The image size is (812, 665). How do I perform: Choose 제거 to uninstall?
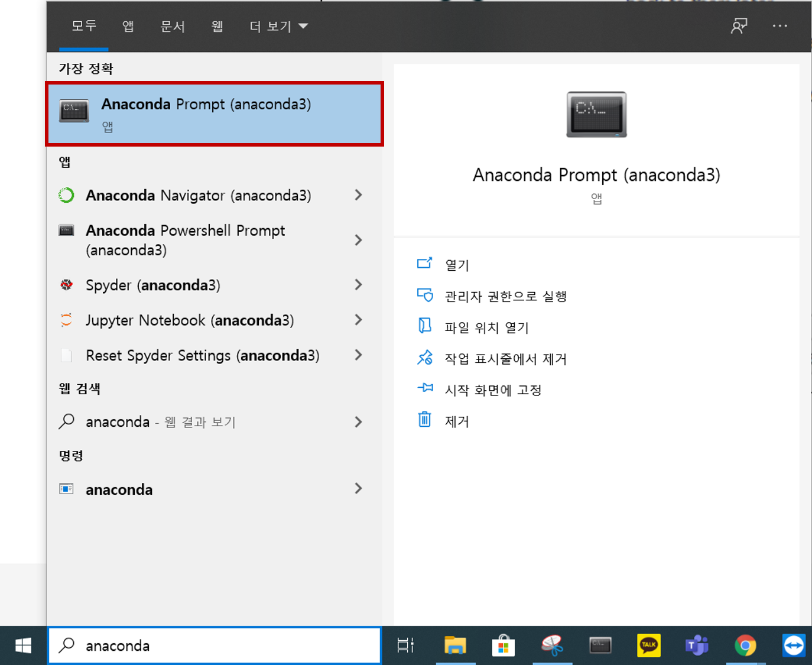click(457, 421)
